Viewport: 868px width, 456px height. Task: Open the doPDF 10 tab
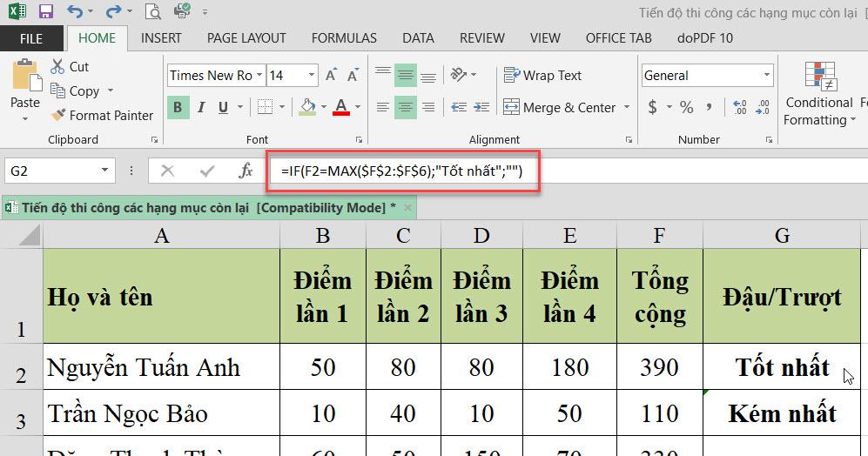pyautogui.click(x=704, y=38)
